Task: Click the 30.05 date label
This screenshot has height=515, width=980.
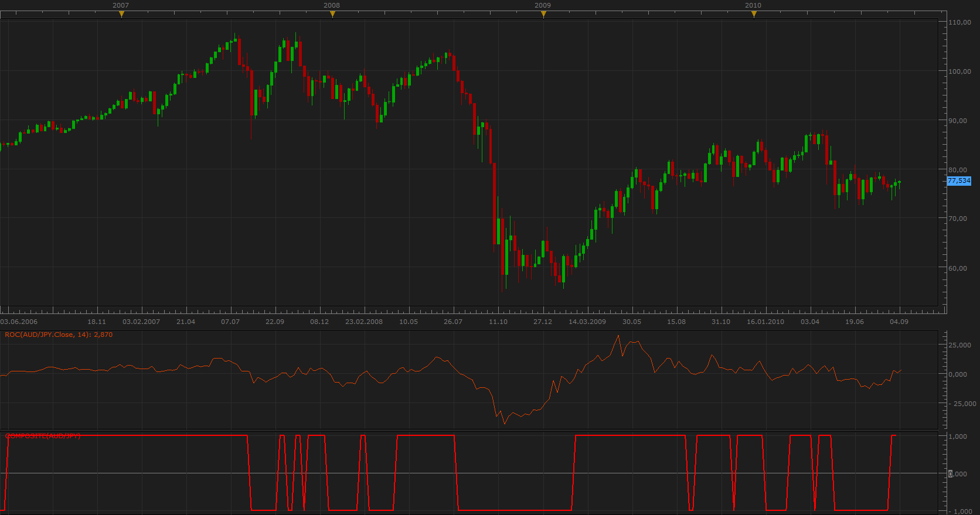Action: click(632, 322)
